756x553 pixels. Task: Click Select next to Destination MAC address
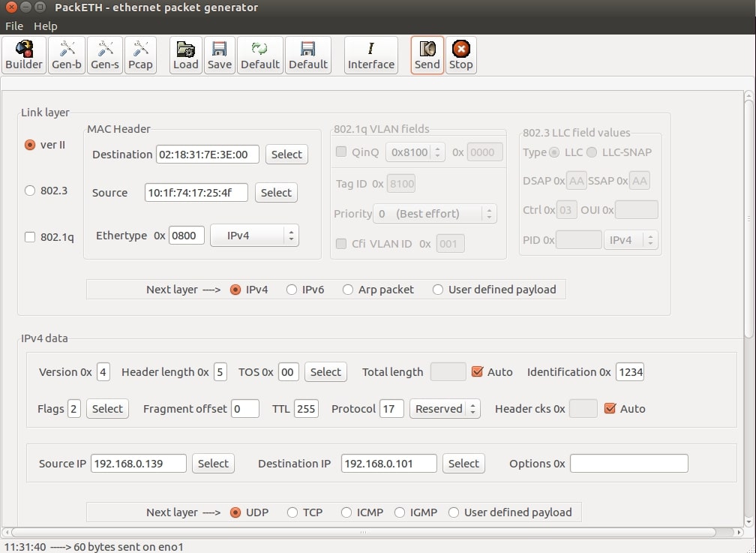tap(286, 155)
